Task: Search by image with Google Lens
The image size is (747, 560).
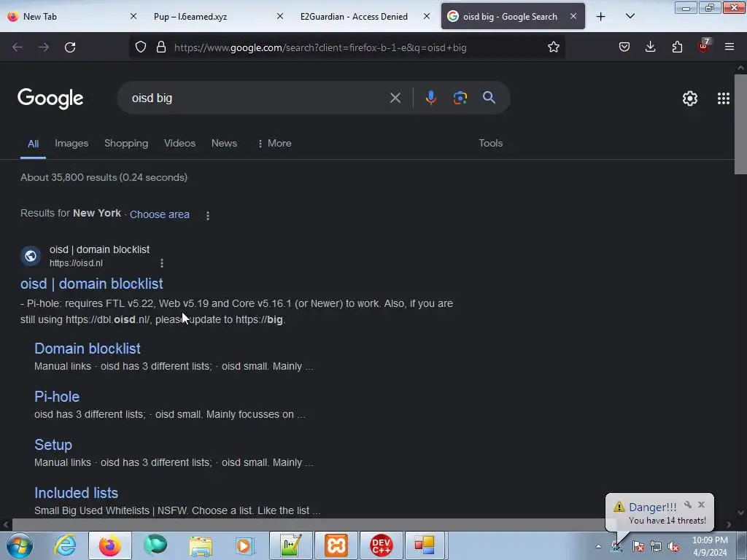Action: [x=460, y=98]
